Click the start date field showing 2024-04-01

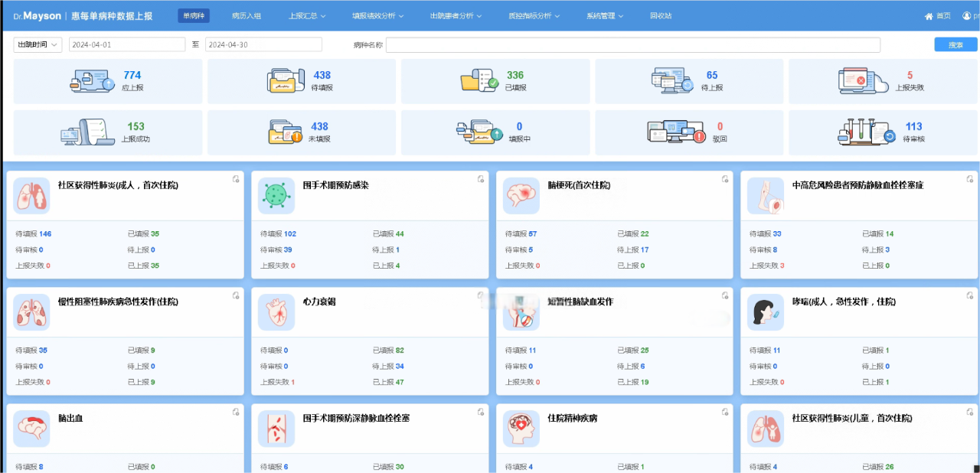coord(127,44)
